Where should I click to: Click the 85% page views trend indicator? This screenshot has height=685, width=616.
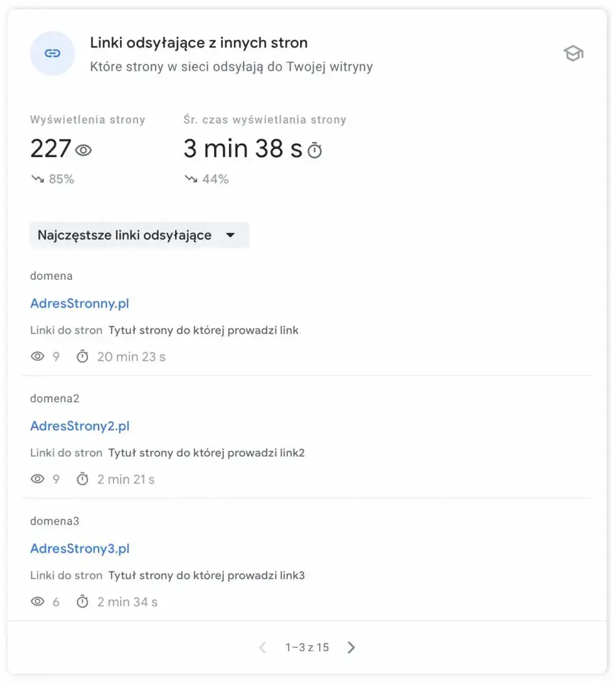[x=53, y=179]
